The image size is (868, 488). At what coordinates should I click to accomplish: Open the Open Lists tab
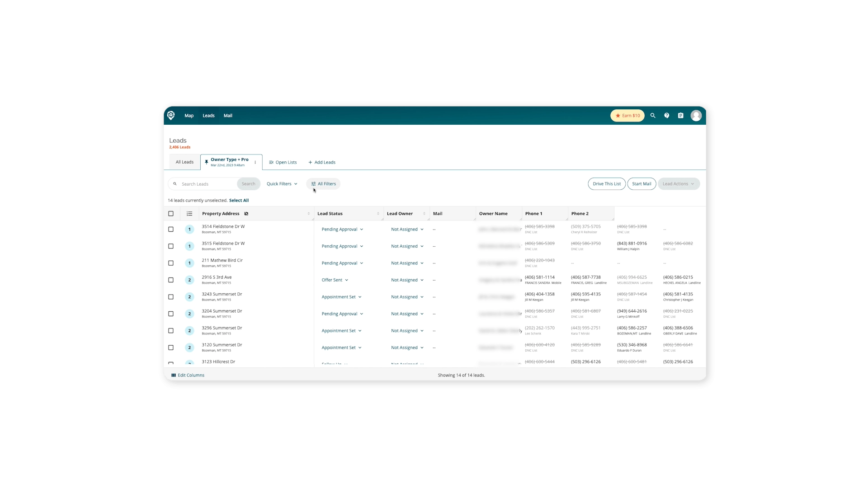pos(283,162)
